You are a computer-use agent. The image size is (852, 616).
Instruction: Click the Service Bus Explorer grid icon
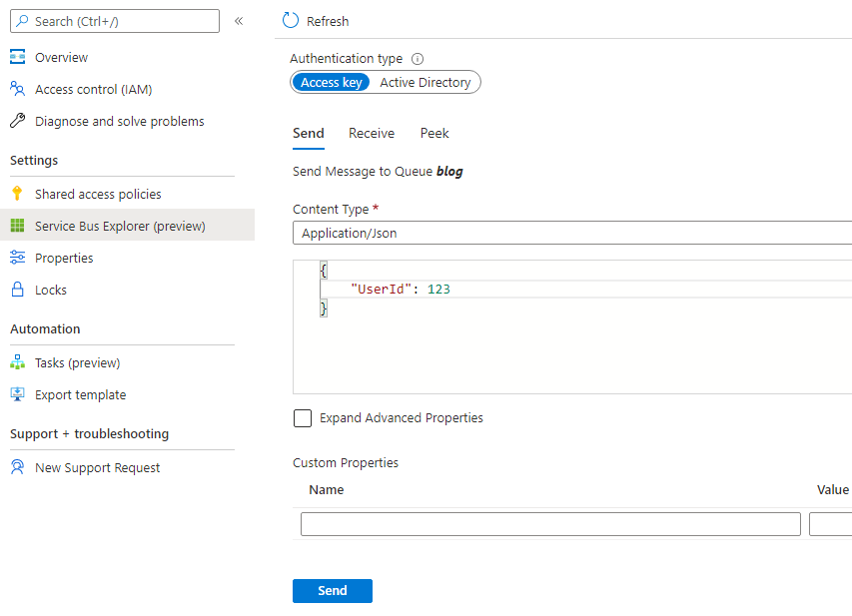pyautogui.click(x=17, y=226)
